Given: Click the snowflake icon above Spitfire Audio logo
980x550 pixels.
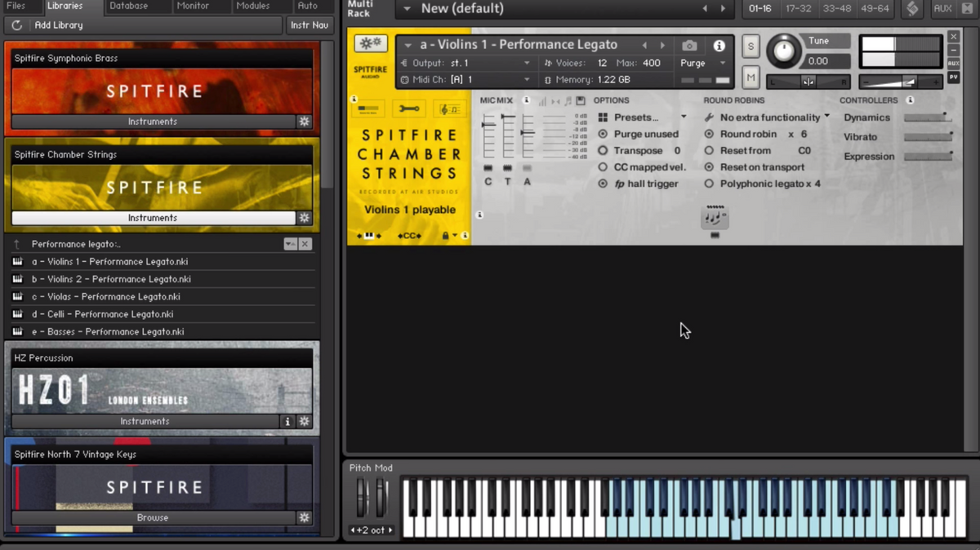Looking at the screenshot, I should click(370, 44).
